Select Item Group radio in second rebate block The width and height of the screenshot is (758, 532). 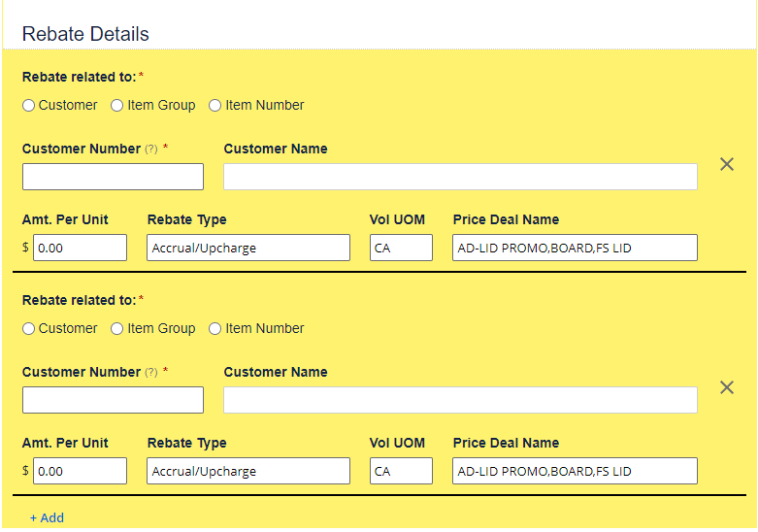pos(117,329)
